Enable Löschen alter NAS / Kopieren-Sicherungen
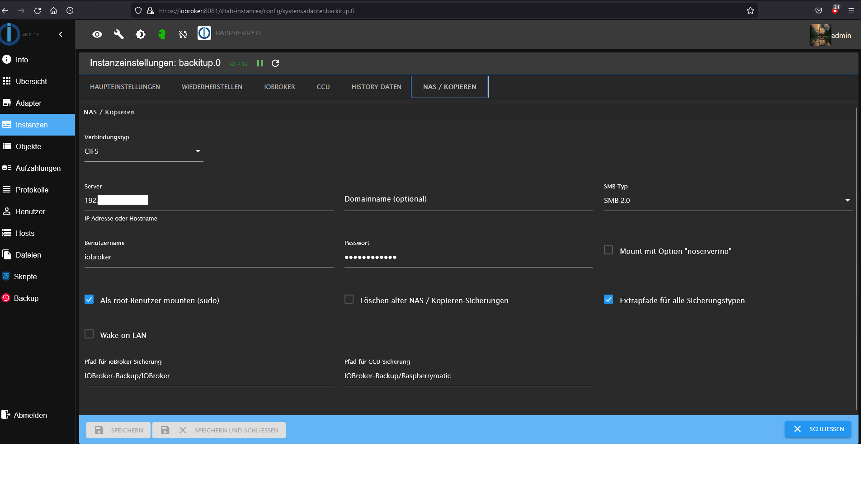Viewport: 868px width, 488px height. tap(349, 300)
